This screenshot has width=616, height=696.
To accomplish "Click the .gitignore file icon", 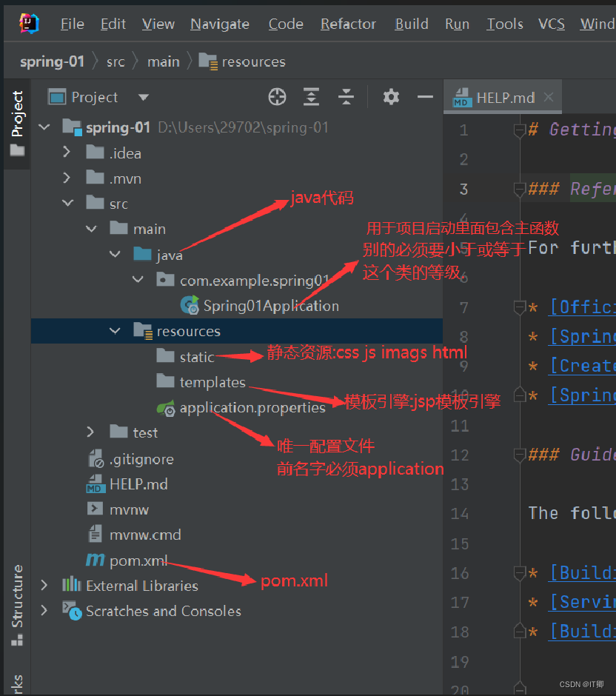I will pos(96,458).
